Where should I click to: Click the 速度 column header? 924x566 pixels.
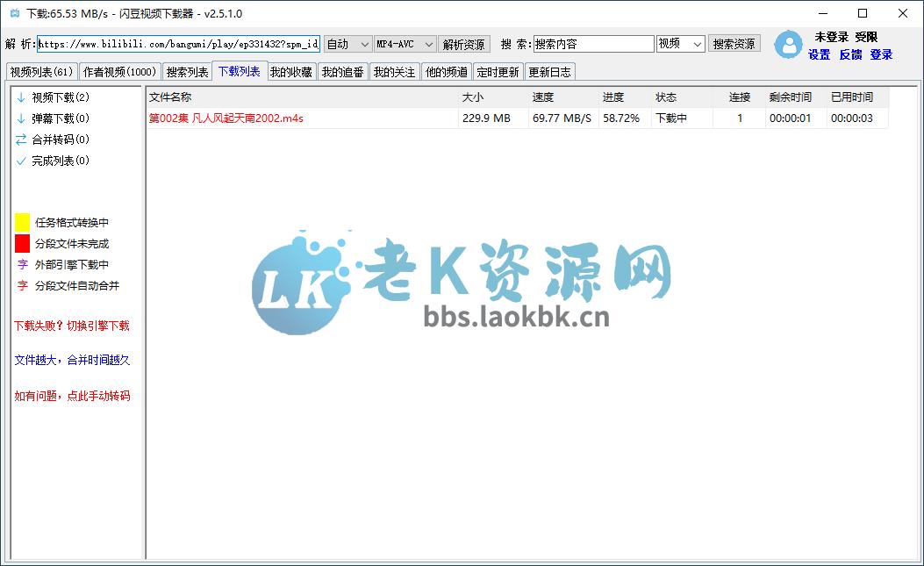(x=562, y=97)
